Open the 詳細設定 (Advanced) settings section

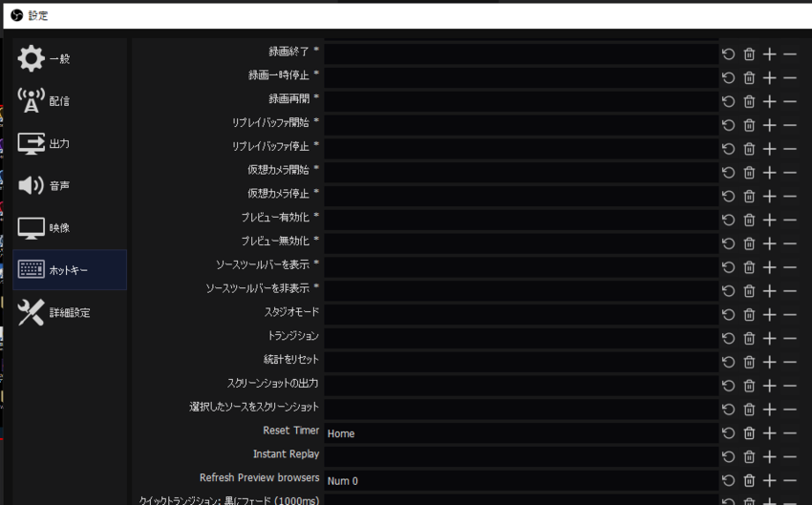click(x=70, y=312)
